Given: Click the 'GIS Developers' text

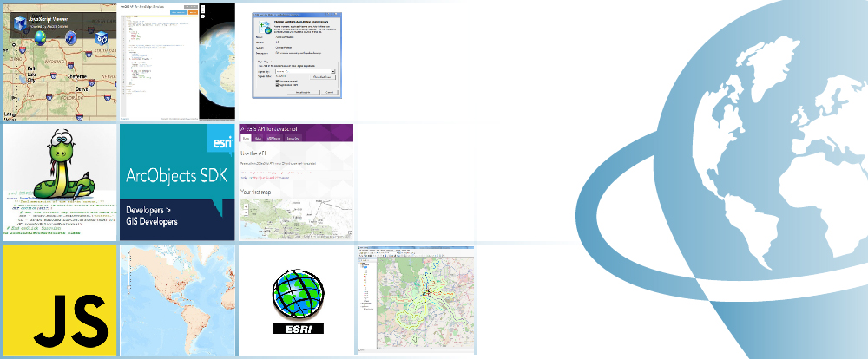Looking at the screenshot, I should click(x=152, y=221).
